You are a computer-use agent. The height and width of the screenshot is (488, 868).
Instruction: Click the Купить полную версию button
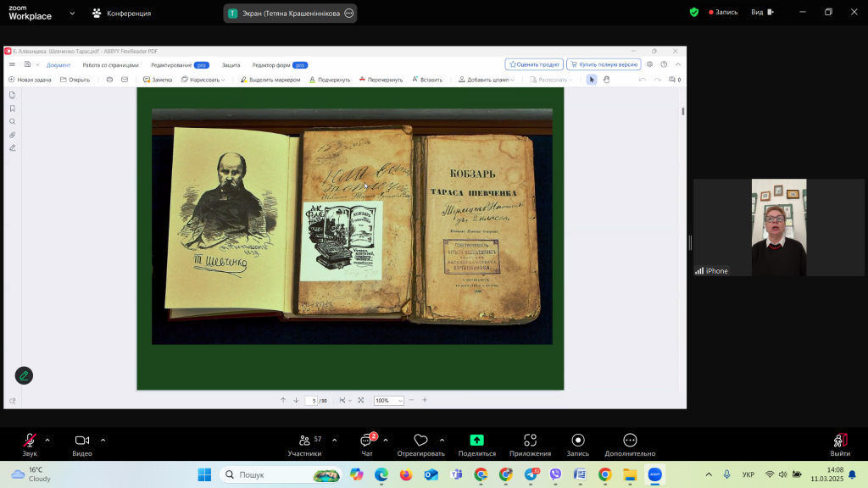tap(604, 64)
